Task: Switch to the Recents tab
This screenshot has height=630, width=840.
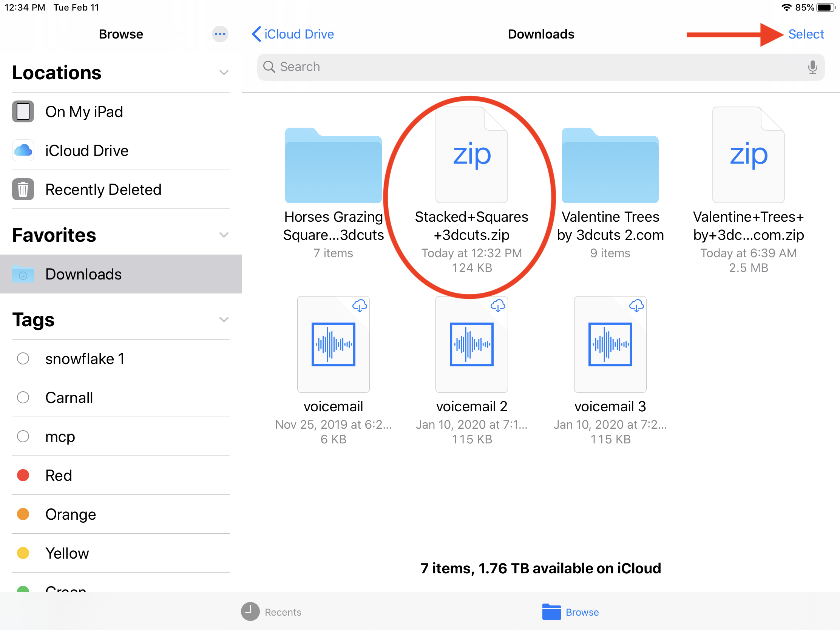Action: (x=271, y=612)
